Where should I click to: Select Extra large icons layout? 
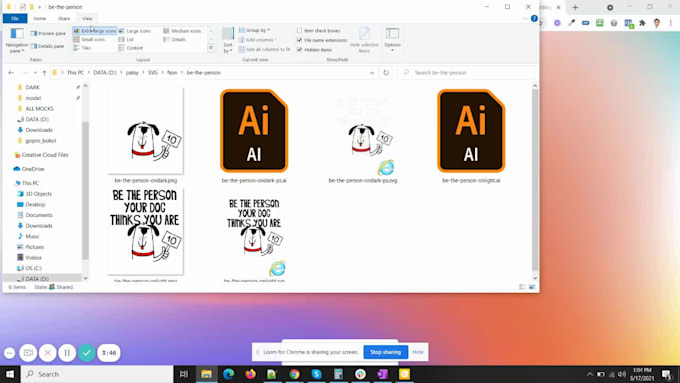(x=95, y=31)
